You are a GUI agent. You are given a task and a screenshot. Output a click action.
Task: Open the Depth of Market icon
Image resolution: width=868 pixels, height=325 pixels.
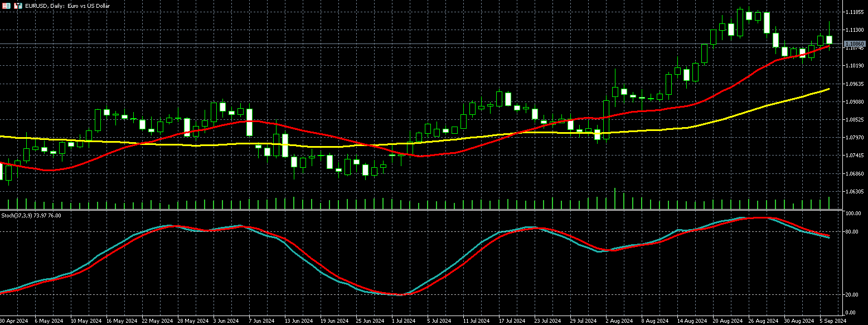18,6
